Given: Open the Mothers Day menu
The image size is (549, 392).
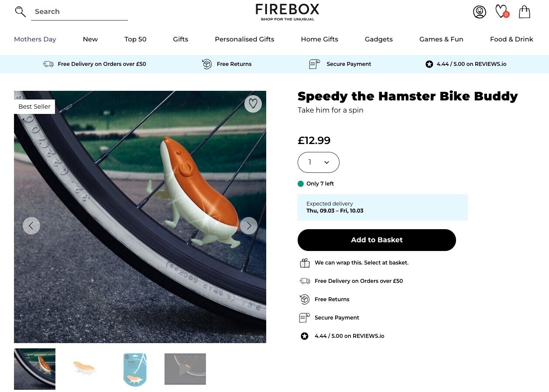Looking at the screenshot, I should coord(35,39).
